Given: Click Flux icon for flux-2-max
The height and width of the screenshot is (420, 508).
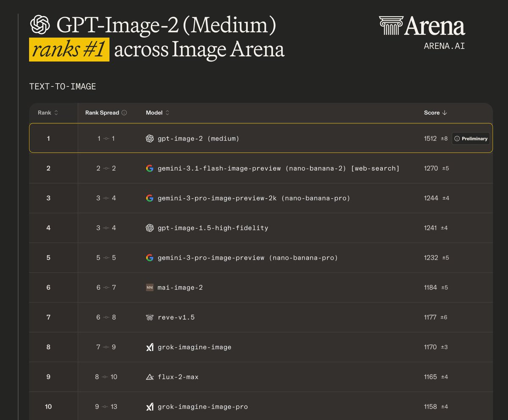Looking at the screenshot, I should click(149, 377).
